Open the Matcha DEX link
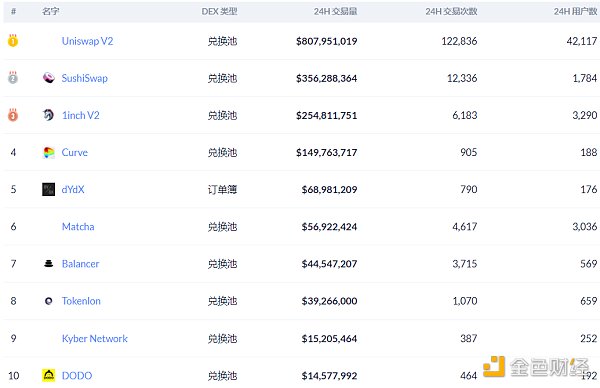The height and width of the screenshot is (388, 600). pos(78,227)
